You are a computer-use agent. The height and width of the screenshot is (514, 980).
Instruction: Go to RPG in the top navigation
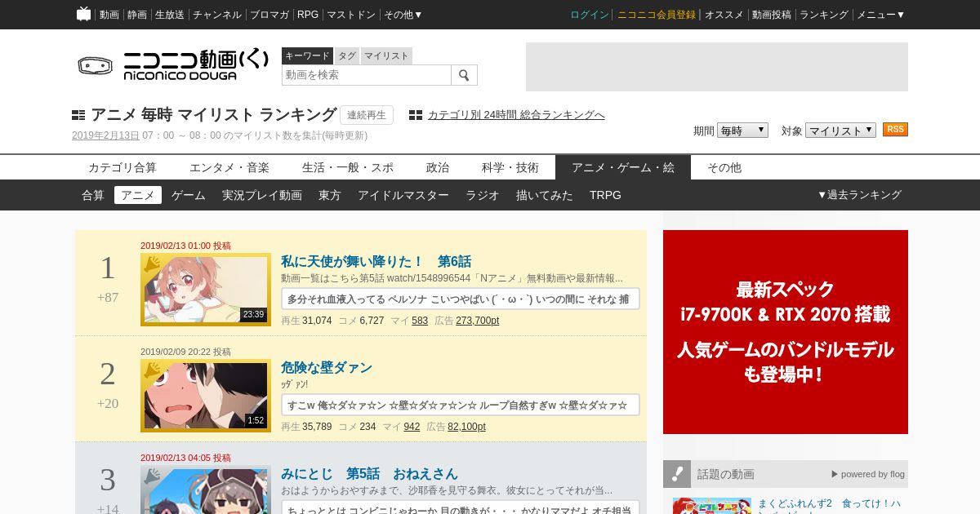tap(308, 15)
